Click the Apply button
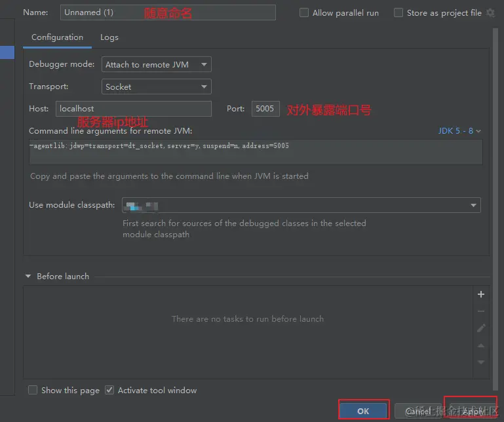 tap(473, 411)
